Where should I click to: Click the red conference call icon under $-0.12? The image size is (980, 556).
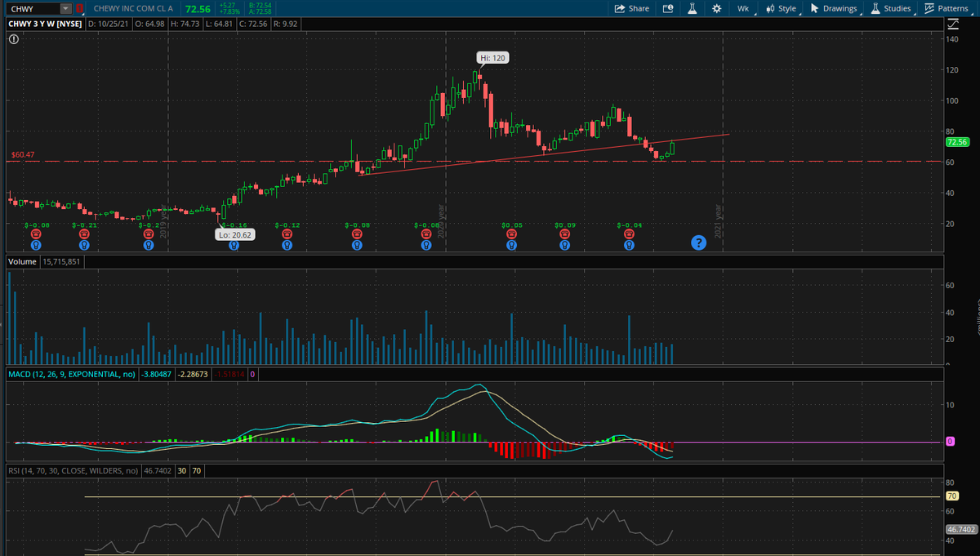tap(287, 234)
